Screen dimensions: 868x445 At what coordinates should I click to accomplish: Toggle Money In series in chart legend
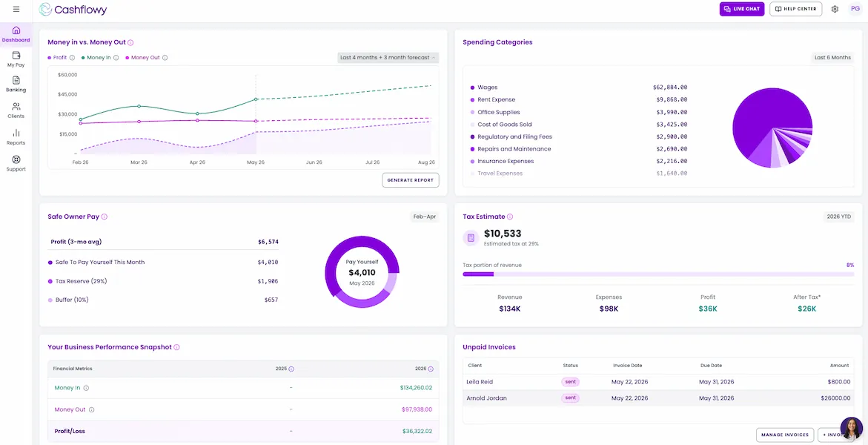point(96,58)
